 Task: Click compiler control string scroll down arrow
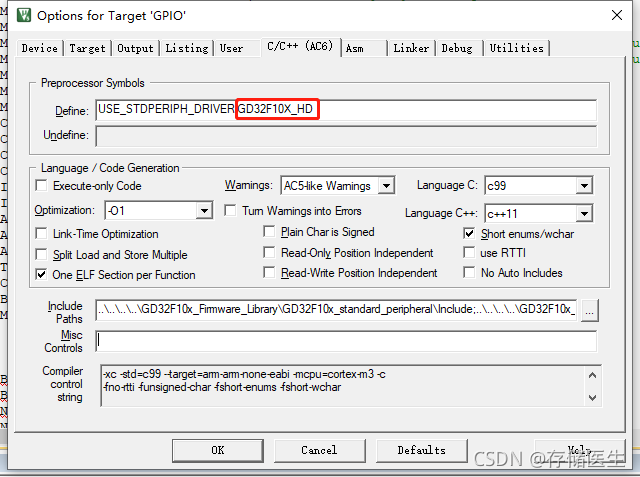(593, 397)
